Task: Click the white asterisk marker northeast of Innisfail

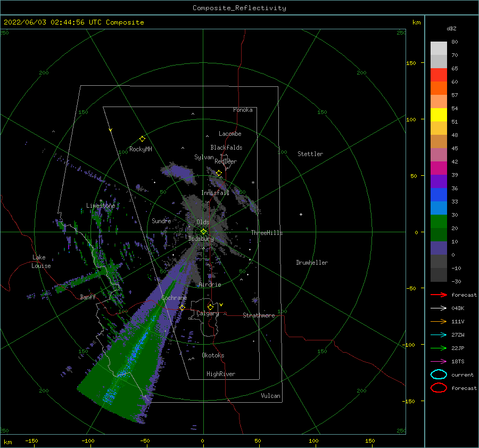Action: (253, 183)
